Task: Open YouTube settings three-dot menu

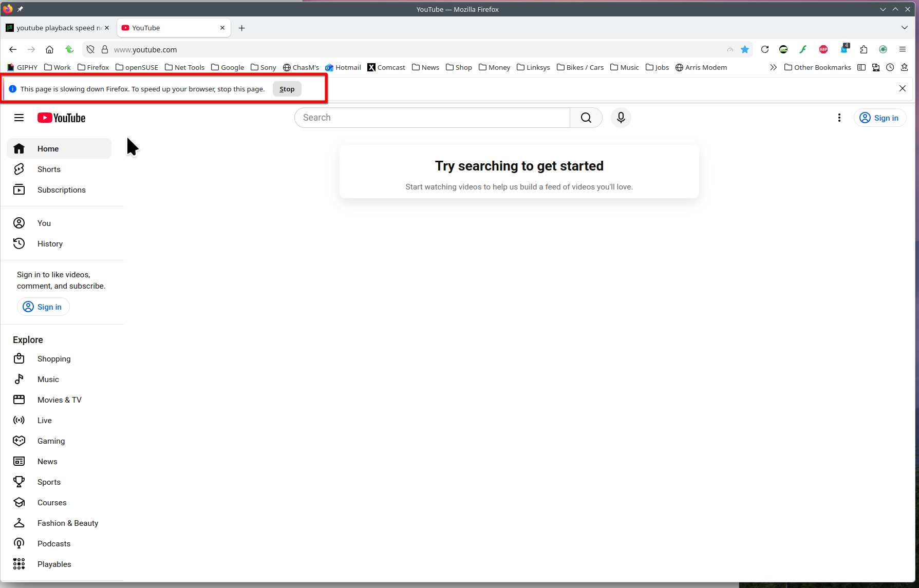Action: pyautogui.click(x=839, y=118)
